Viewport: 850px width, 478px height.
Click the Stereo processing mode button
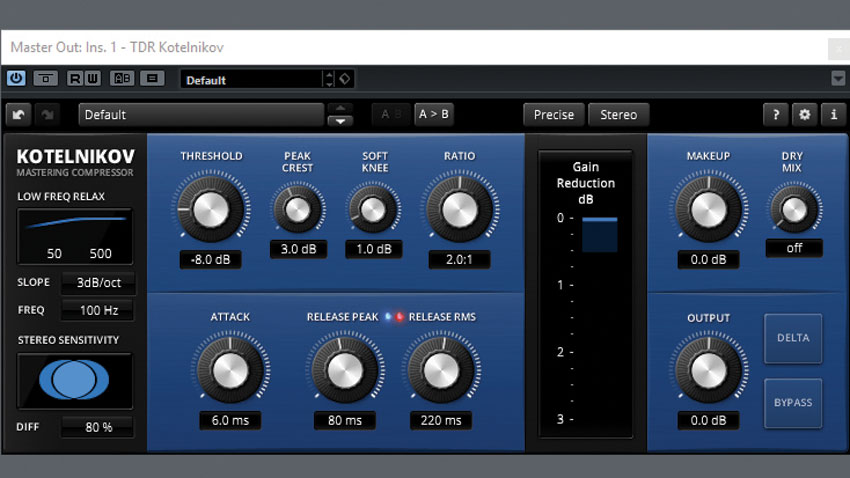coord(619,115)
